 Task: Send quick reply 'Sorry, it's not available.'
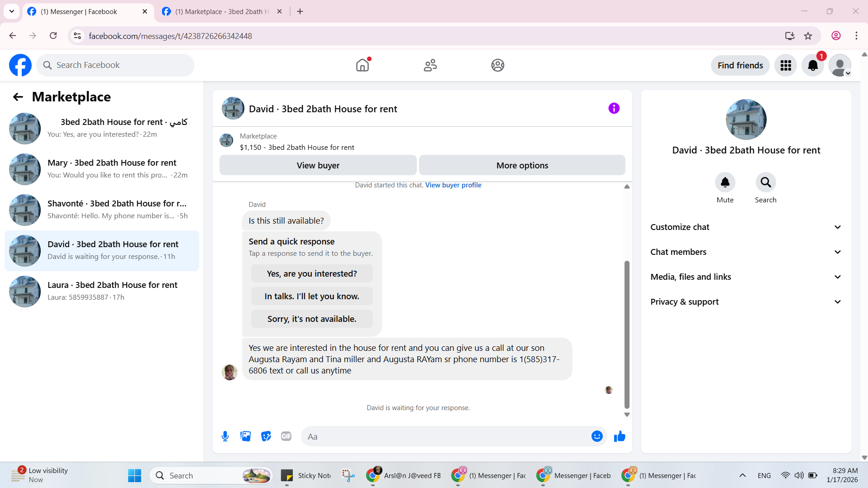point(312,319)
